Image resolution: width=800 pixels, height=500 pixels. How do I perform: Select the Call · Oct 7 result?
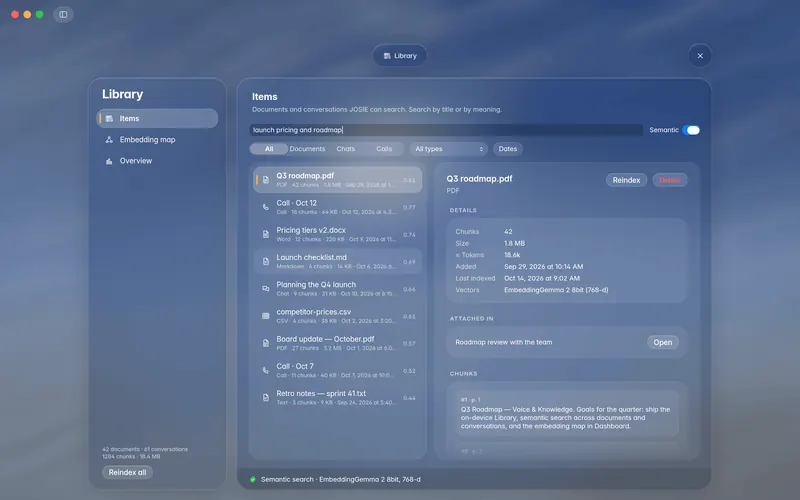coord(338,370)
